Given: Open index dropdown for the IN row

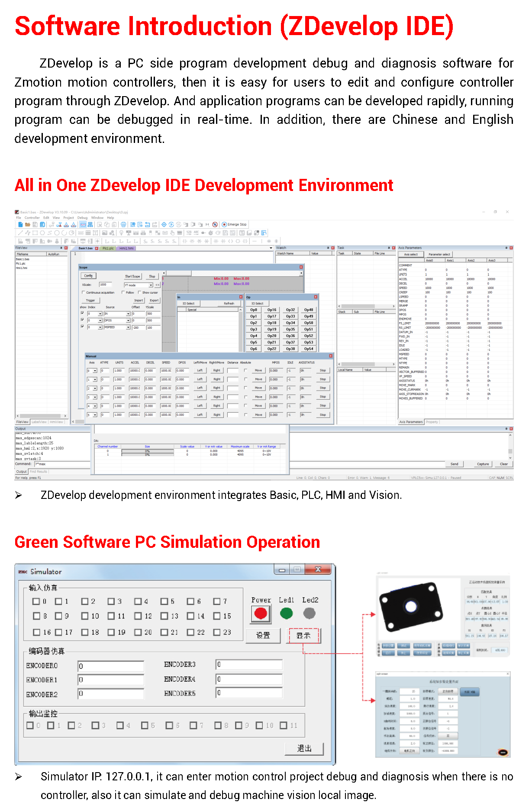Looking at the screenshot, I should pos(100,314).
